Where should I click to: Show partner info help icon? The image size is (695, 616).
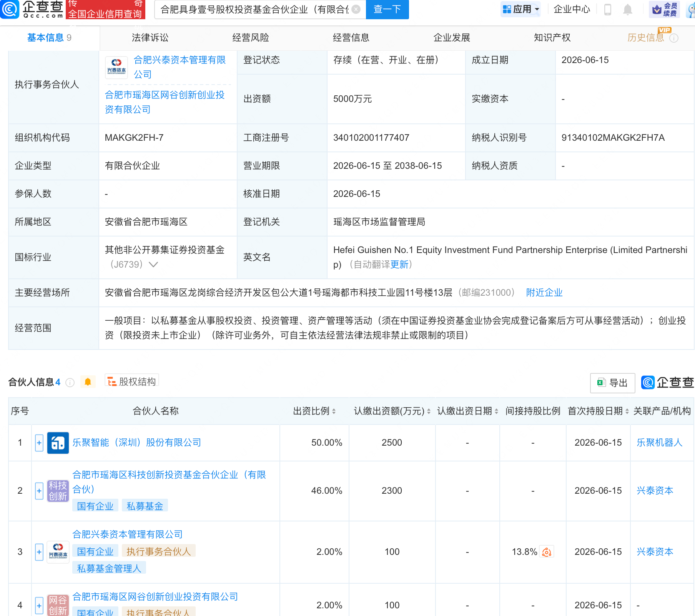point(70,382)
